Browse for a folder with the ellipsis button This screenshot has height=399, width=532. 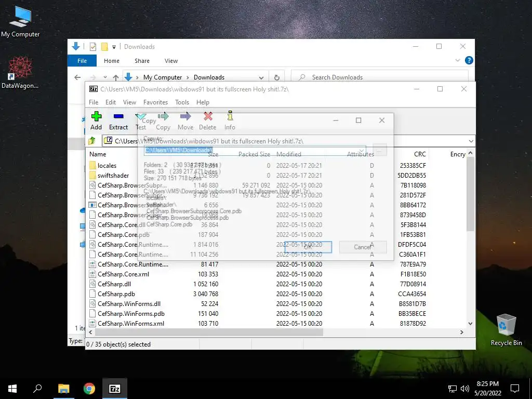380,150
